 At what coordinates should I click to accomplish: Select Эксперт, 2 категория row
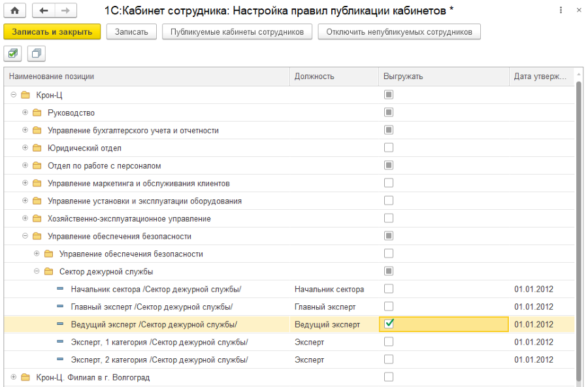pos(159,360)
